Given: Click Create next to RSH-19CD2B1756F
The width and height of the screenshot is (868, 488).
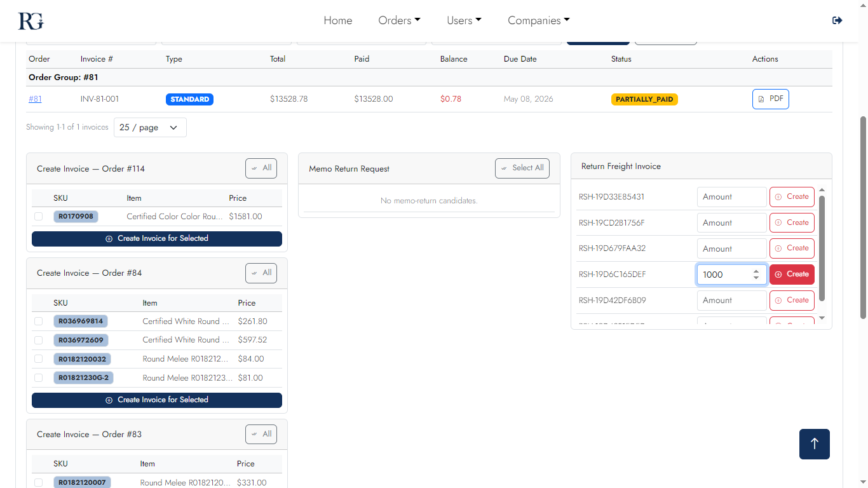Looking at the screenshot, I should point(792,222).
